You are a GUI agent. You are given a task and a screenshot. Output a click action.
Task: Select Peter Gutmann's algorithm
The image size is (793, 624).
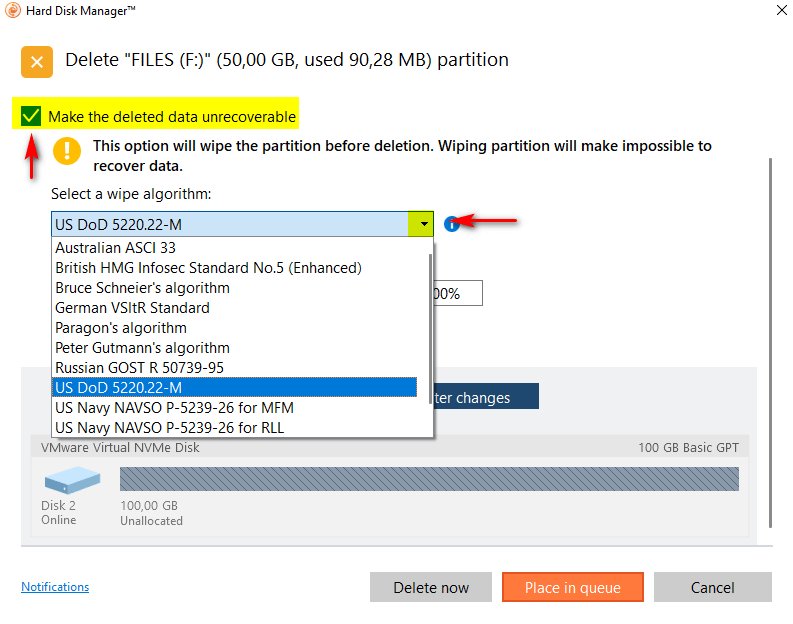pos(142,348)
